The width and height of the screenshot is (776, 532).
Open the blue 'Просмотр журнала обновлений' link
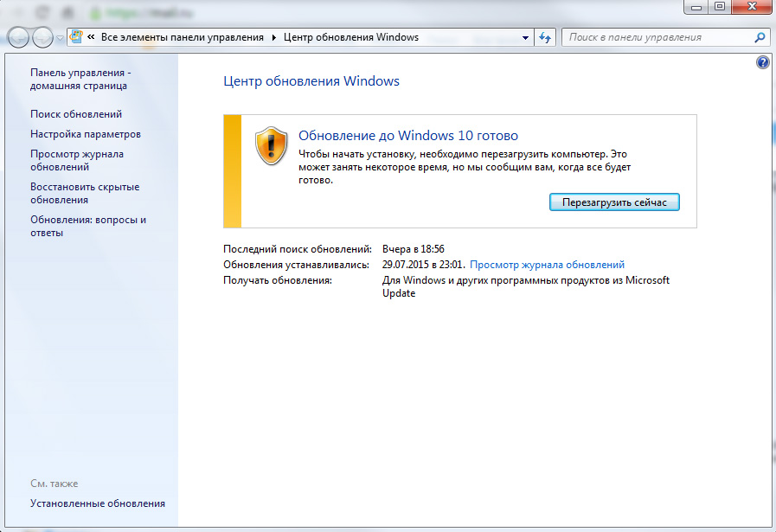click(x=547, y=265)
